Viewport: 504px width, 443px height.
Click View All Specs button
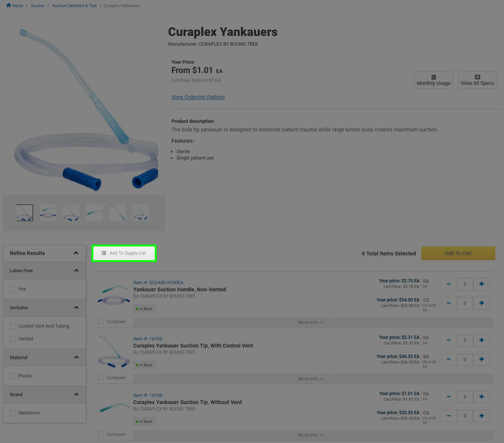click(477, 80)
